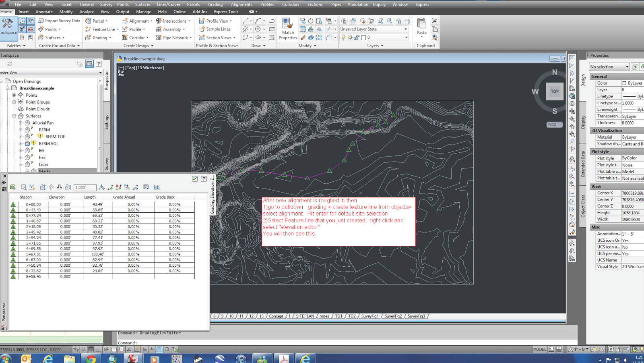Screen dimensions: 644x363
Task: Open Google Chrome from the taskbar
Action: pyautogui.click(x=91, y=358)
